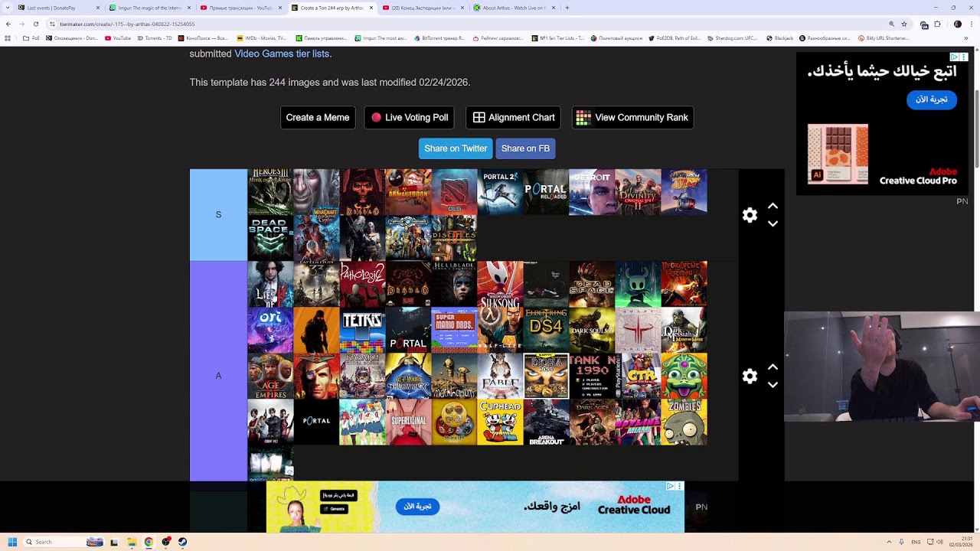Open File Explorer from the taskbar
The height and width of the screenshot is (551, 980).
(x=132, y=542)
